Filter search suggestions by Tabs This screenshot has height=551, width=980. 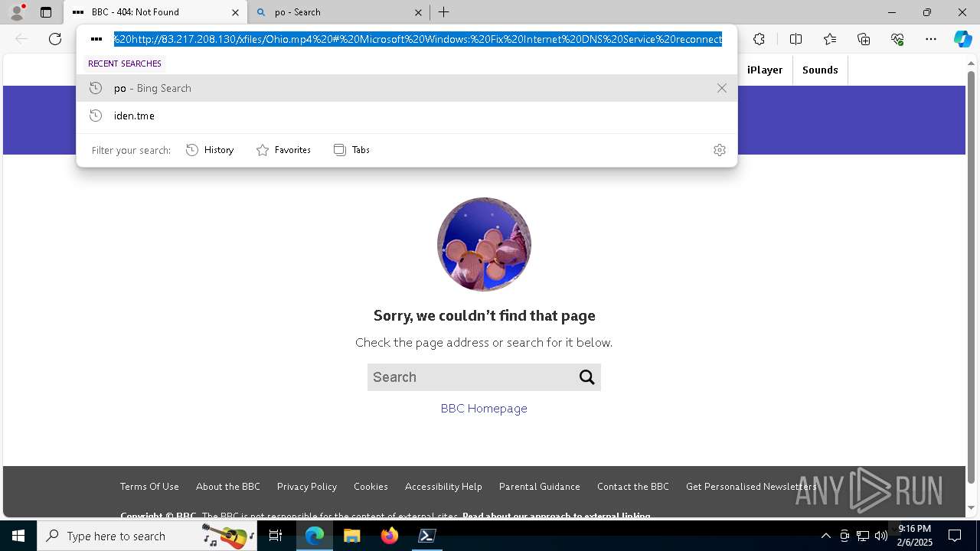(351, 150)
